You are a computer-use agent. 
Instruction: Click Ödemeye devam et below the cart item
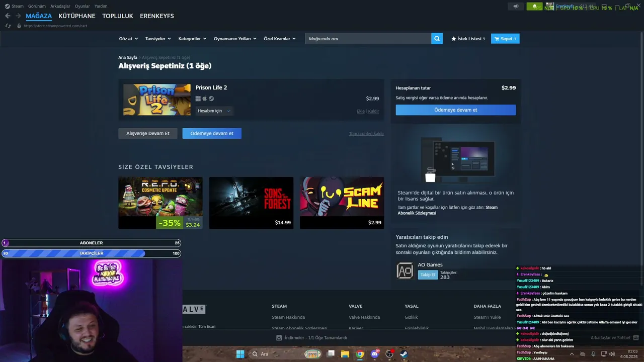212,133
